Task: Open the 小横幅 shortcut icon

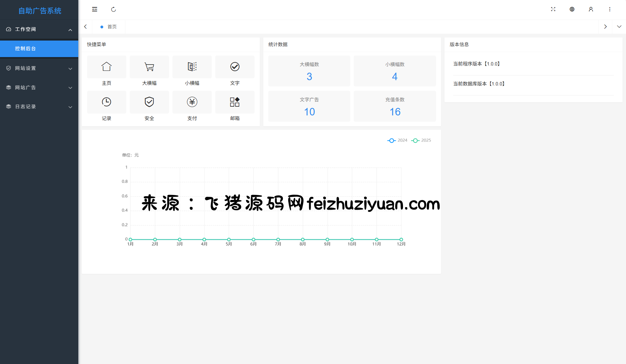Action: [192, 67]
